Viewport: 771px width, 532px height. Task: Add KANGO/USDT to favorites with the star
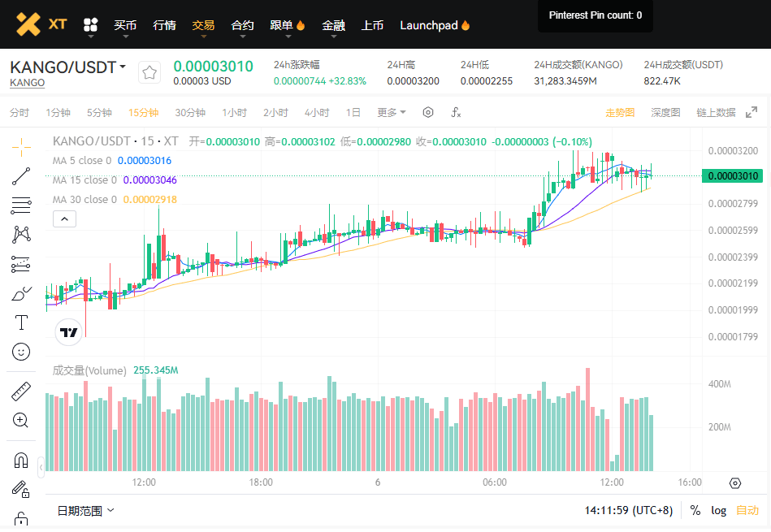tap(149, 72)
